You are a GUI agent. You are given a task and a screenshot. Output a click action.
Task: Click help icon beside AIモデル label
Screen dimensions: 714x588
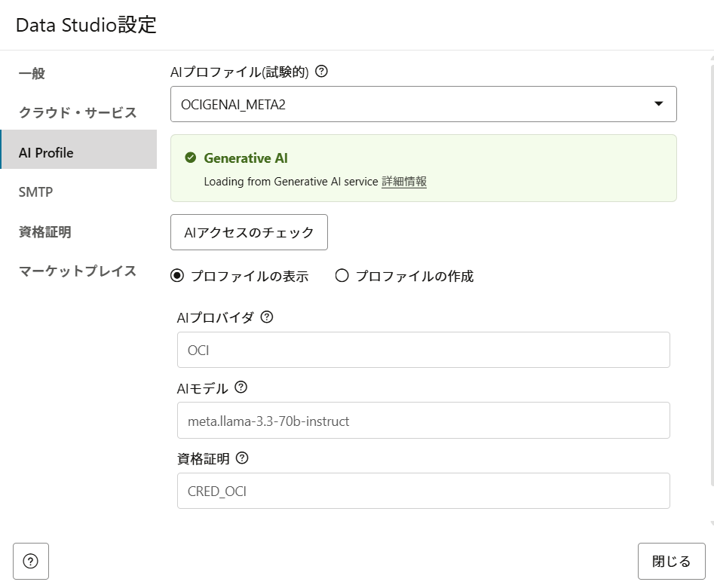click(x=241, y=387)
